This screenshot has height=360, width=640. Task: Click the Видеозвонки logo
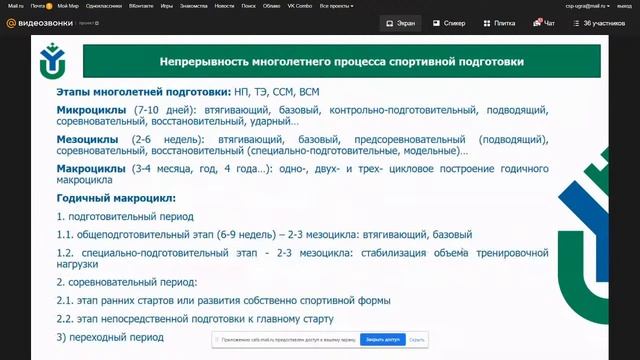point(40,23)
